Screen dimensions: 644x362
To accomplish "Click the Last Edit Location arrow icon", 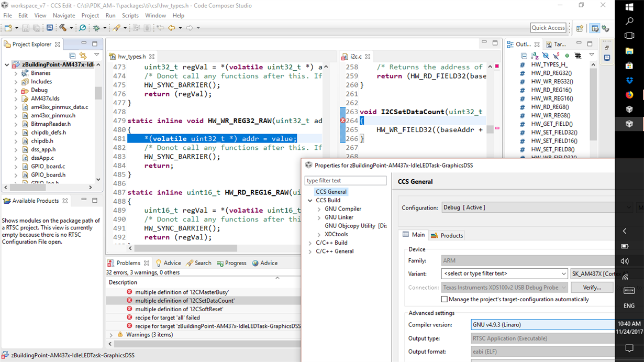I will pos(160,28).
